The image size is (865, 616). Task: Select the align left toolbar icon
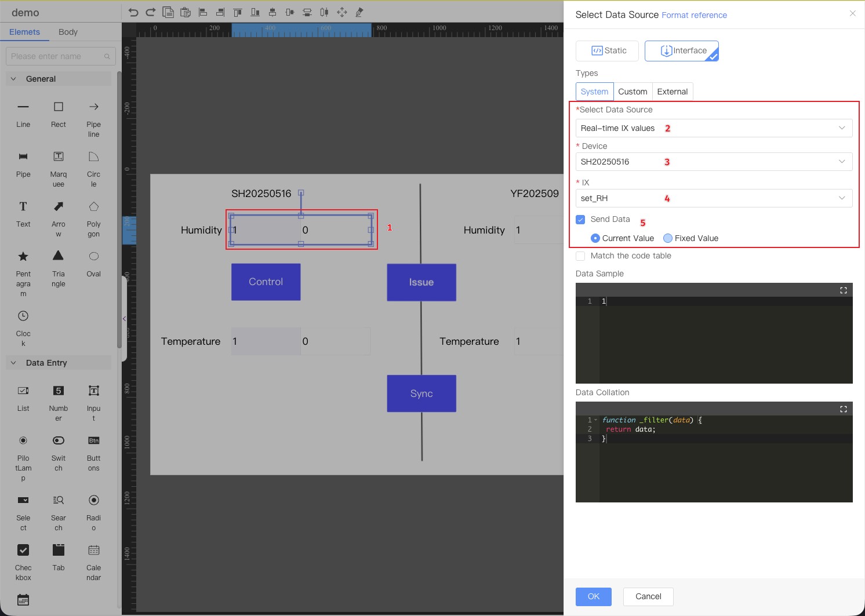click(x=203, y=12)
